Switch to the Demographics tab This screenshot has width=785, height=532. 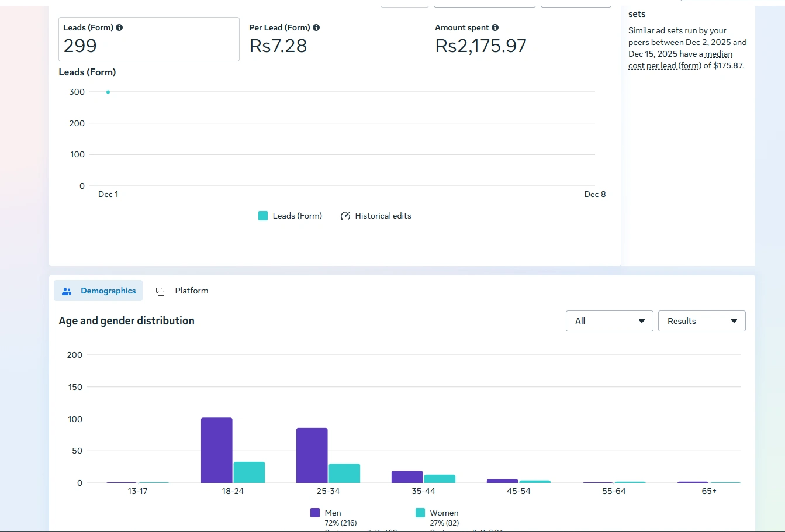98,291
